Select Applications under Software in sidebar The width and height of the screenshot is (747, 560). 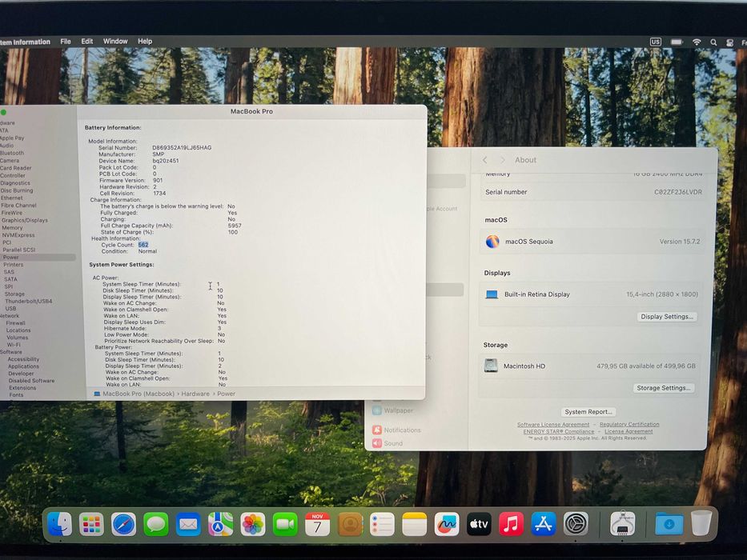[x=23, y=366]
